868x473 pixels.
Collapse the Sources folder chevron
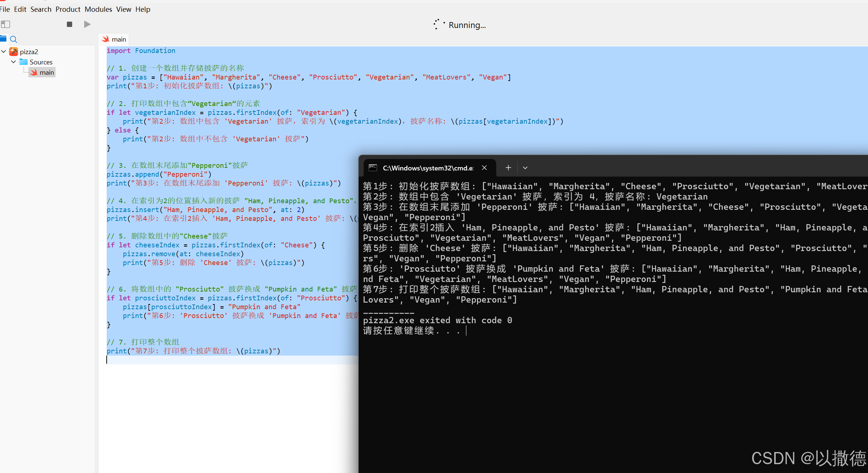click(14, 62)
